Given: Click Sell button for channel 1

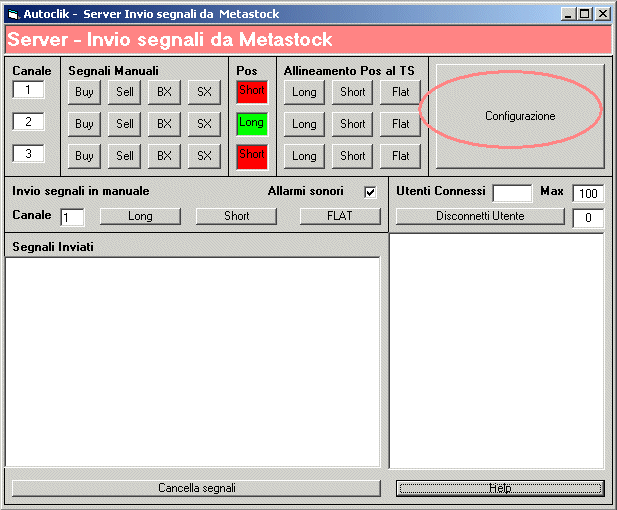Looking at the screenshot, I should 124,92.
